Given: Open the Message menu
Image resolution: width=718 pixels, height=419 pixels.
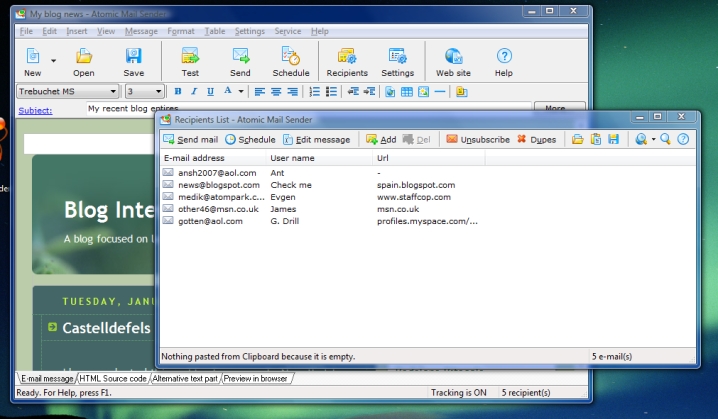Looking at the screenshot, I should click(x=141, y=31).
